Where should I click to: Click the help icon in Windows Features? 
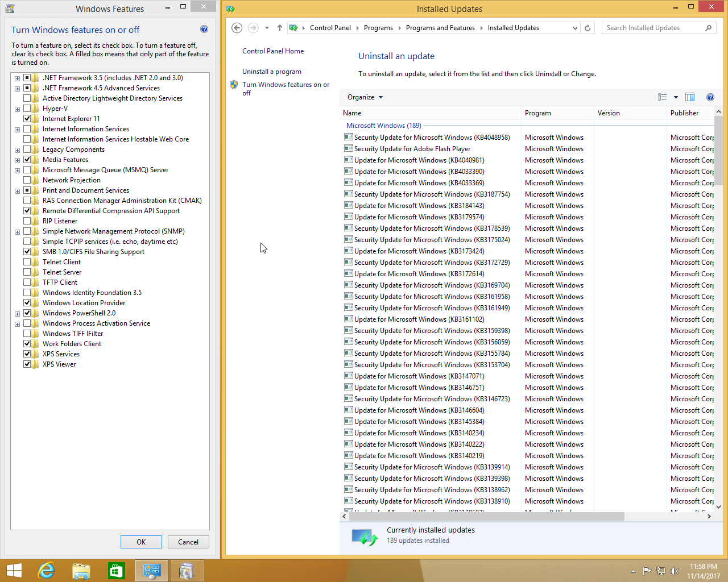204,30
